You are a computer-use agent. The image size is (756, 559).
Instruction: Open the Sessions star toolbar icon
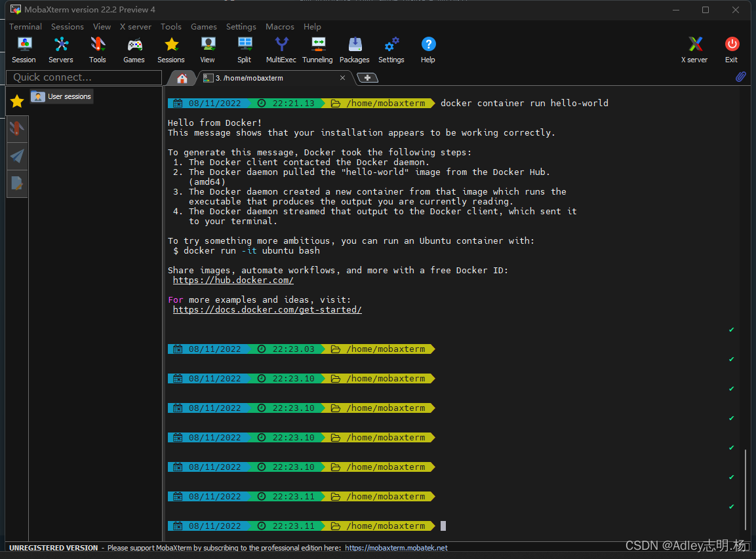pos(171,50)
